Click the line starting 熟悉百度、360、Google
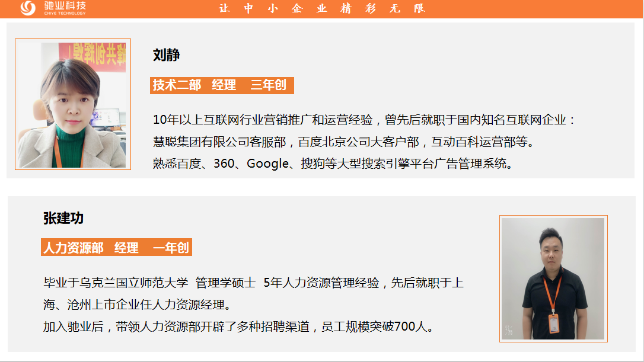Image resolution: width=644 pixels, height=362 pixels. pos(333,164)
